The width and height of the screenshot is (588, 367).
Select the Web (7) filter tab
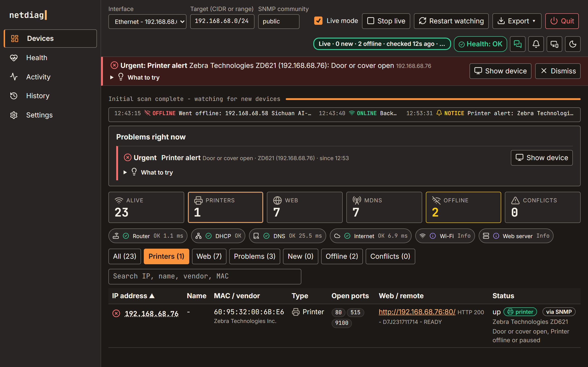(209, 256)
